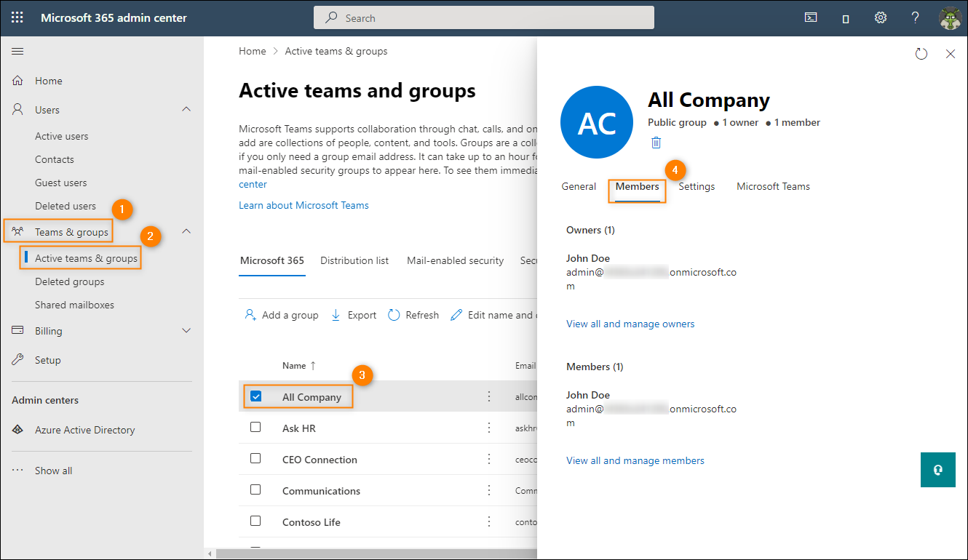Collapse navigation with the hamburger menu icon
This screenshot has width=968, height=560.
(17, 51)
